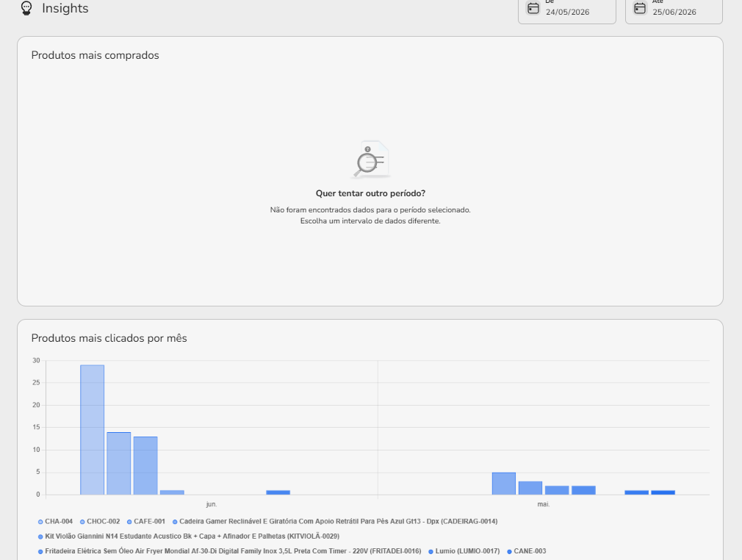742x560 pixels.
Task: Click the Insights page title
Action: 65,9
